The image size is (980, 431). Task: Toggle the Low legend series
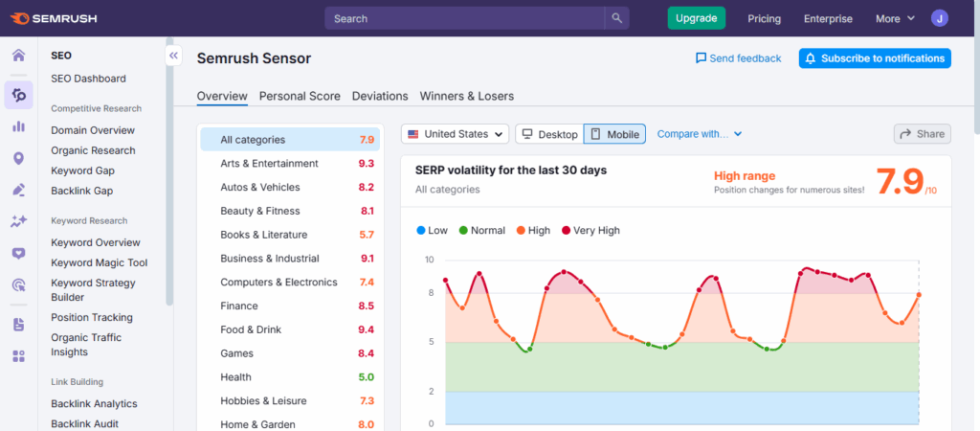click(x=432, y=230)
